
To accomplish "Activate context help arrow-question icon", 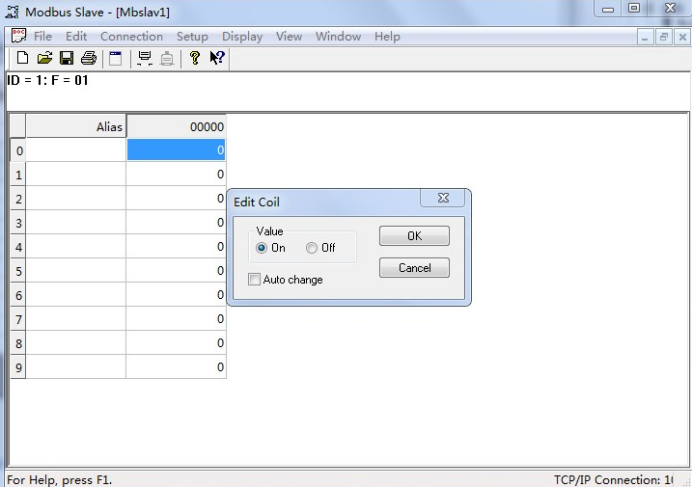I will pos(217,58).
